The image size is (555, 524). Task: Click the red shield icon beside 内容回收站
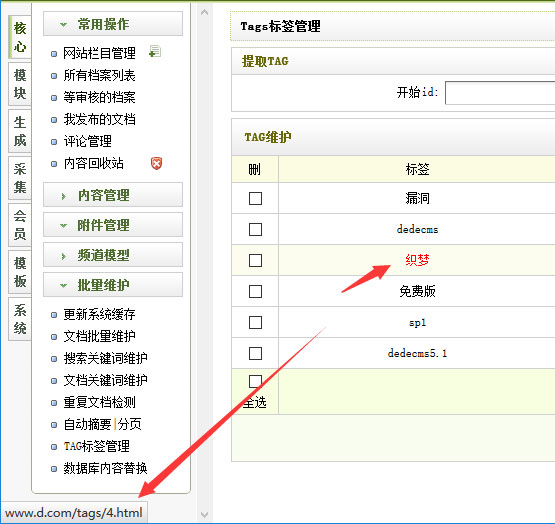[156, 163]
